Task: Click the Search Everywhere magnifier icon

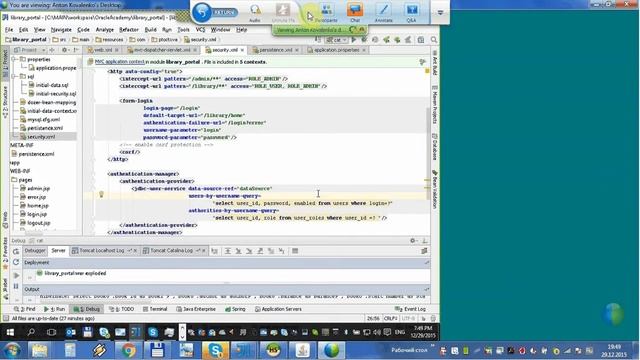Action: pos(434,40)
